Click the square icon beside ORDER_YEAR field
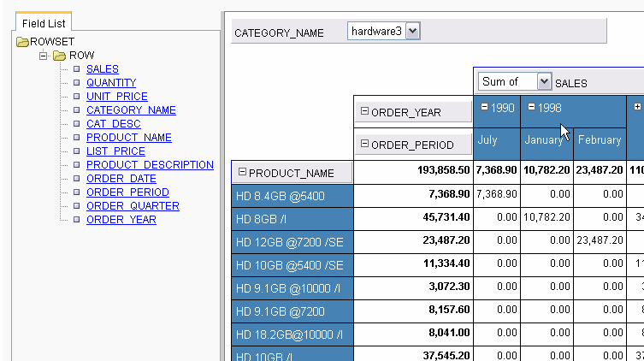The height and width of the screenshot is (361, 644). [x=76, y=219]
